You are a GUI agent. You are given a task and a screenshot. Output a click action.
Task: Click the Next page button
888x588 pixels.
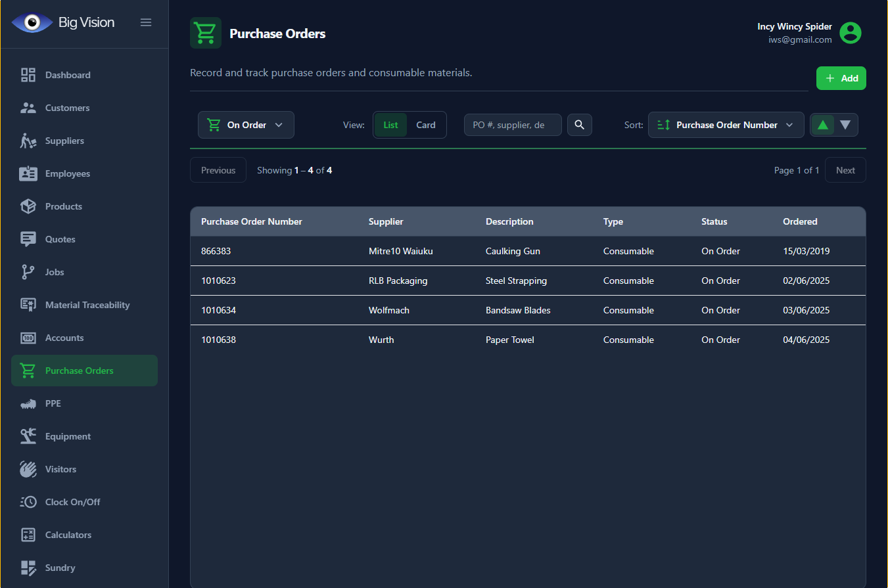coord(845,170)
